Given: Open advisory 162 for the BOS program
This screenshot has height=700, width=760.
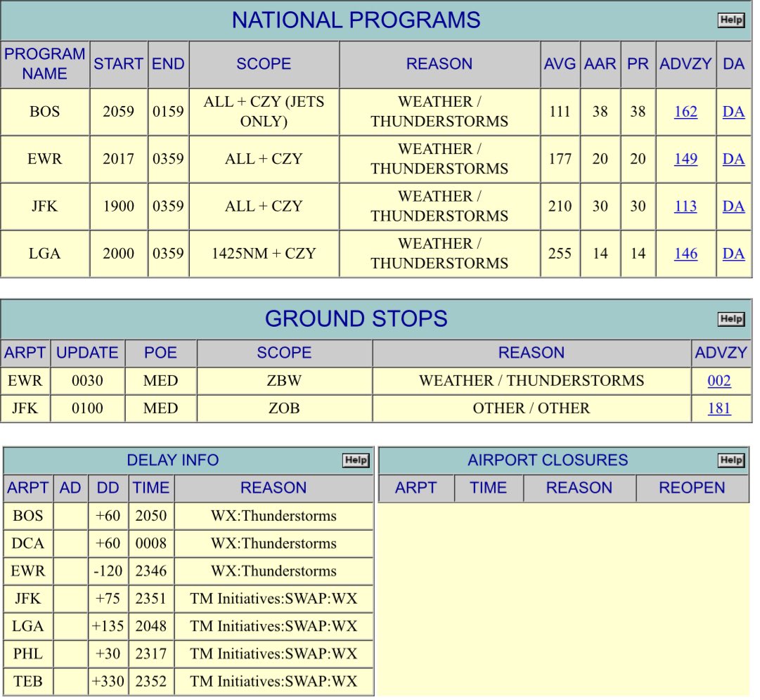Looking at the screenshot, I should (x=685, y=111).
